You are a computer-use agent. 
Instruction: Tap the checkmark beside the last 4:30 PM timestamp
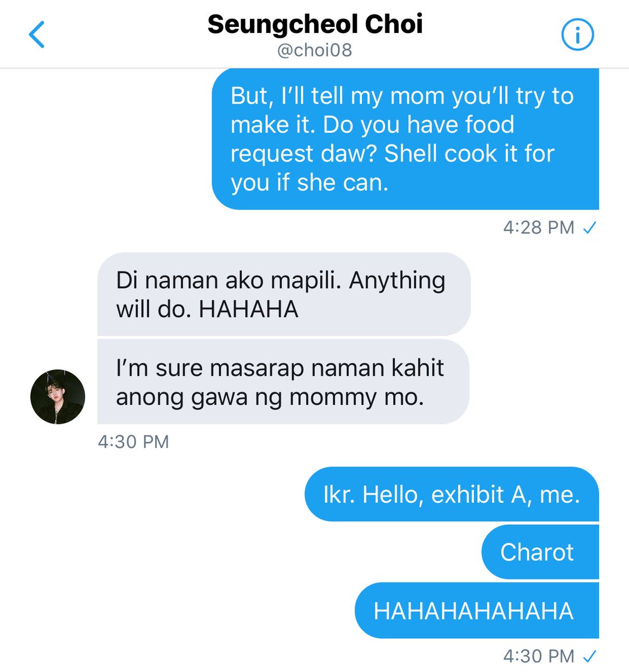pyautogui.click(x=590, y=656)
